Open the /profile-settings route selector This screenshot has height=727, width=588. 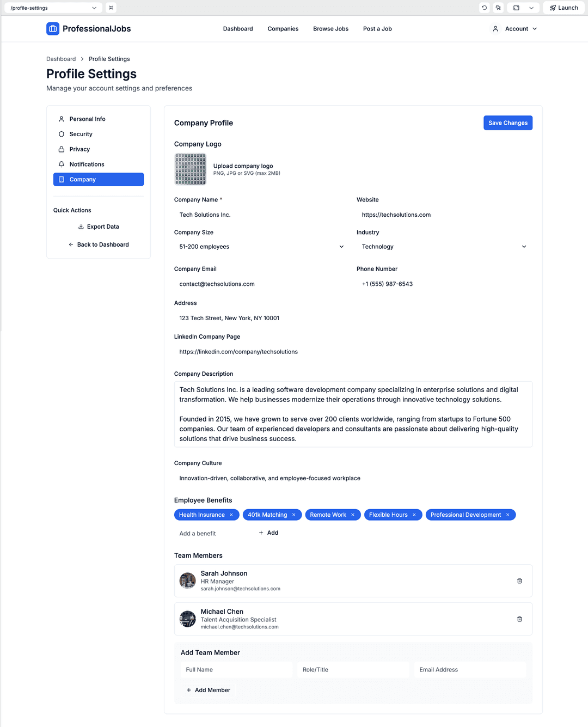coord(53,8)
